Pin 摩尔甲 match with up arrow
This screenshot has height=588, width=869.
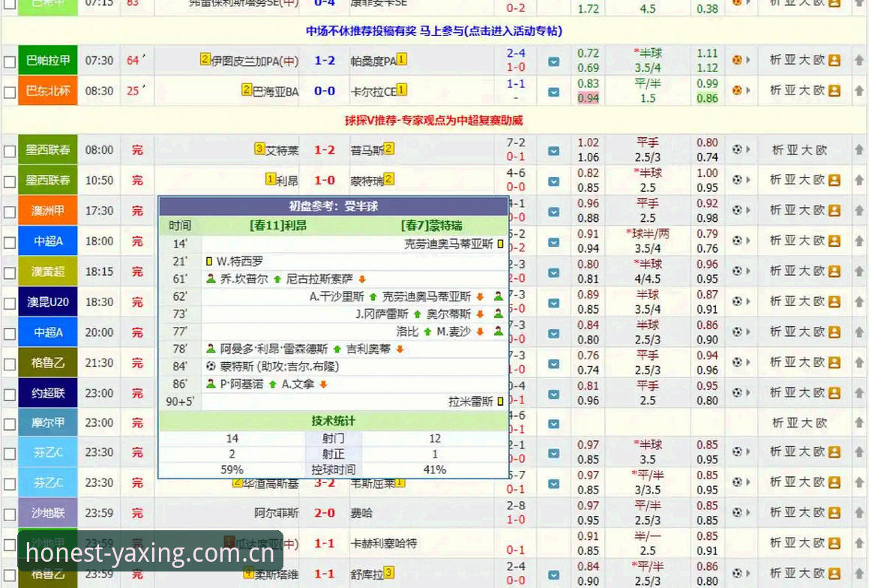coord(859,423)
